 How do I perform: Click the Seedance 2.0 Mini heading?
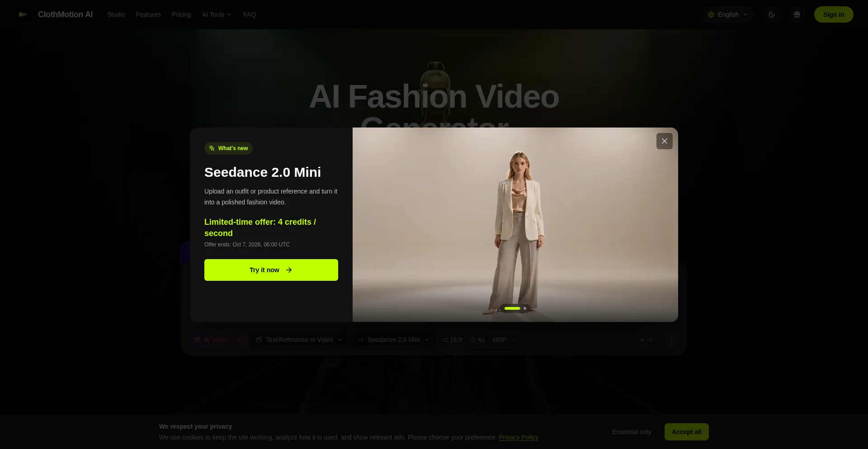pos(263,172)
